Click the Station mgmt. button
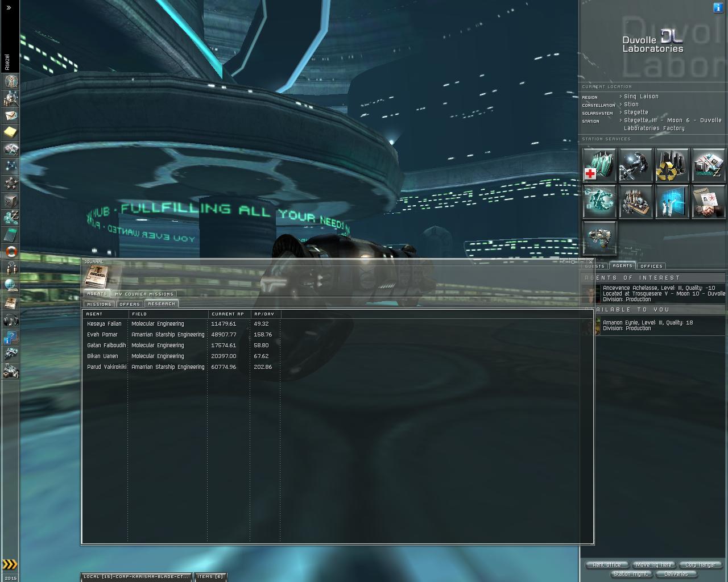728x582 pixels. (x=631, y=574)
